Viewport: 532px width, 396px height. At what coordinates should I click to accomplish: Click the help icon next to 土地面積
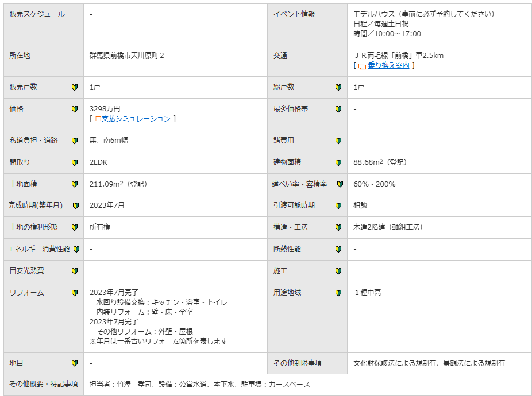[75, 184]
